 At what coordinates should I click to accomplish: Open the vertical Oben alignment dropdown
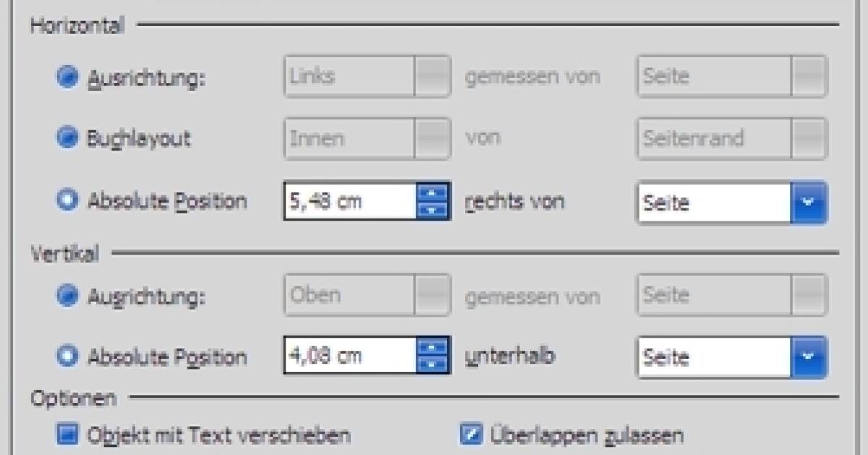[x=433, y=294]
